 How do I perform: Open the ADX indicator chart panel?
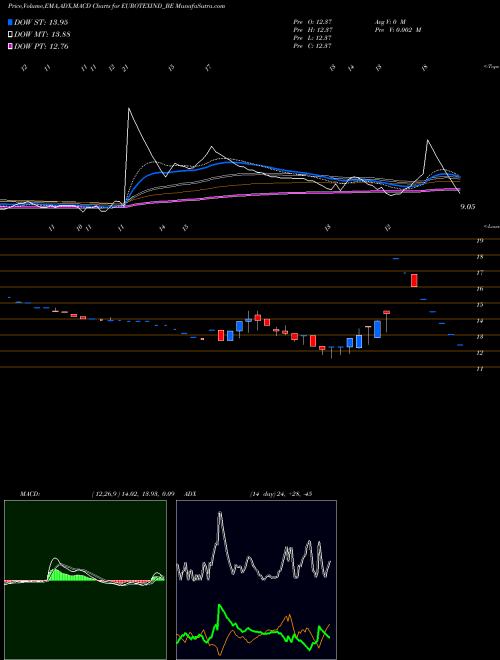[x=256, y=580]
